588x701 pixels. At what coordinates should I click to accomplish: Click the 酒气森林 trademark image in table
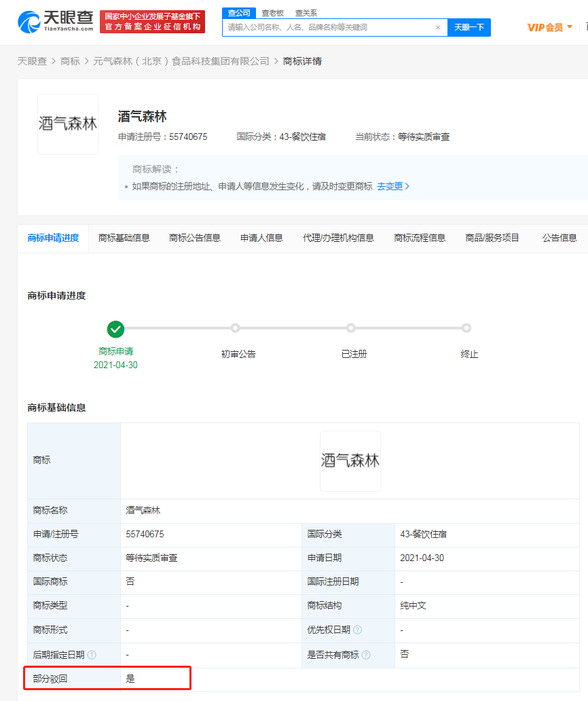coord(350,461)
